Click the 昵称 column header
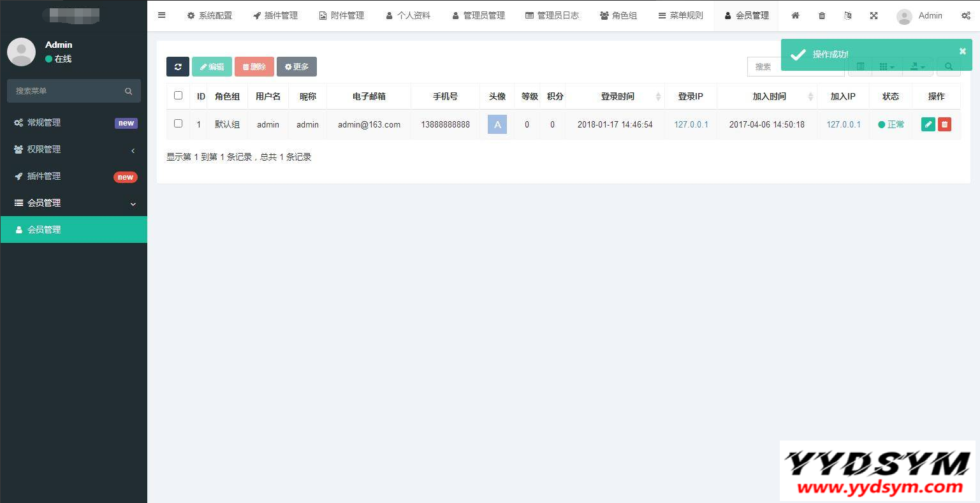980x503 pixels. click(308, 96)
